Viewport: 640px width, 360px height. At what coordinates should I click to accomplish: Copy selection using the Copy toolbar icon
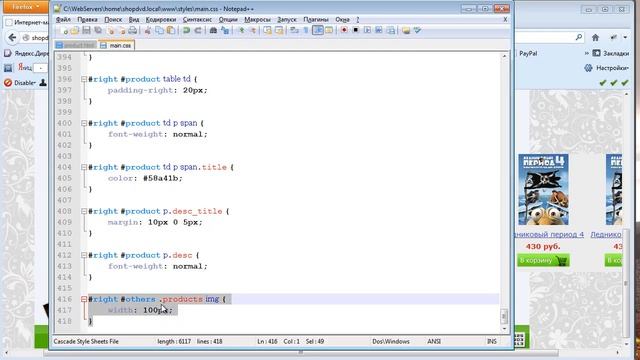point(159,30)
